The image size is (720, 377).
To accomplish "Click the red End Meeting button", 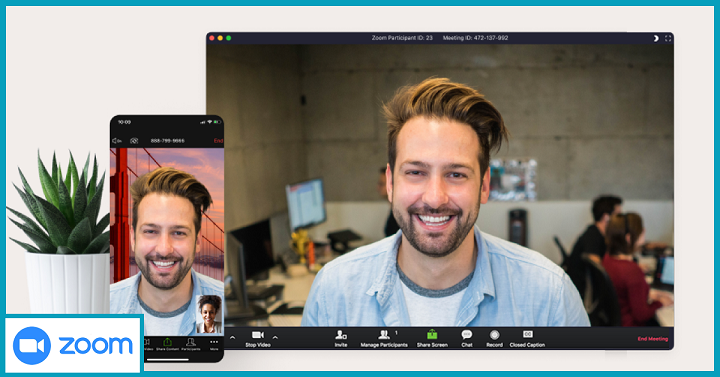I will pos(652,339).
